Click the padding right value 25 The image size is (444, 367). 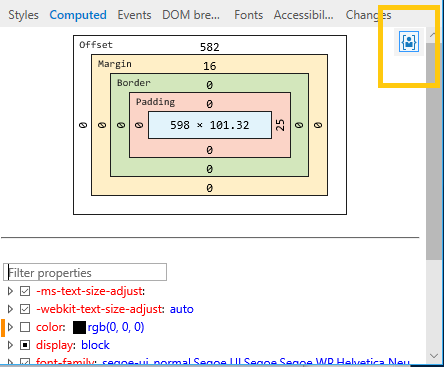click(280, 125)
